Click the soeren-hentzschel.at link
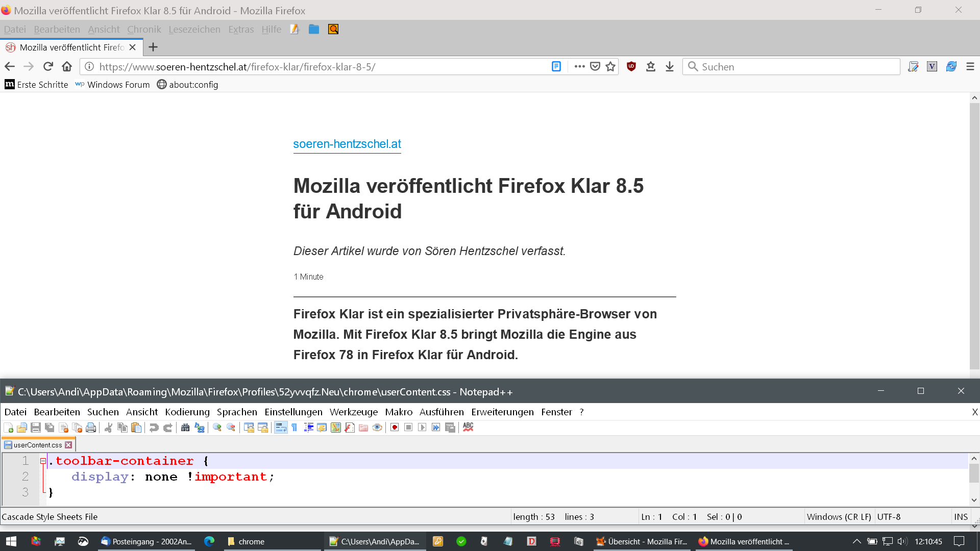980x551 pixels. 347,144
